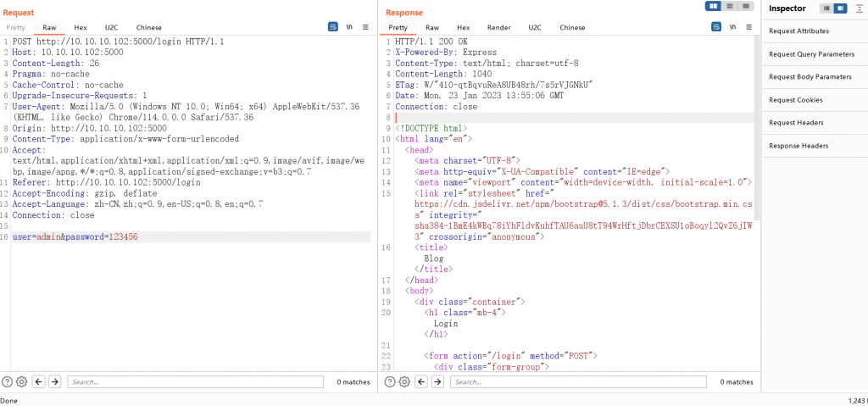Open Request search settings gear
Viewport: 868px width, 406px height.
[x=22, y=382]
